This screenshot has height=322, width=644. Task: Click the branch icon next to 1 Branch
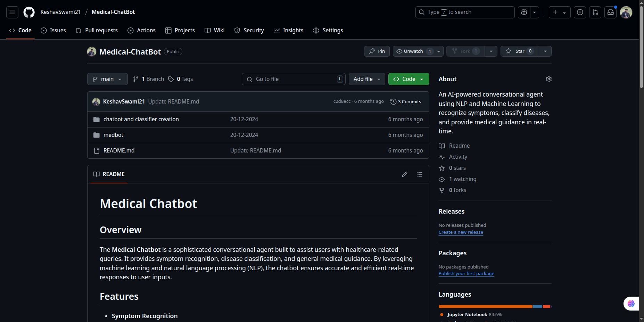(136, 79)
